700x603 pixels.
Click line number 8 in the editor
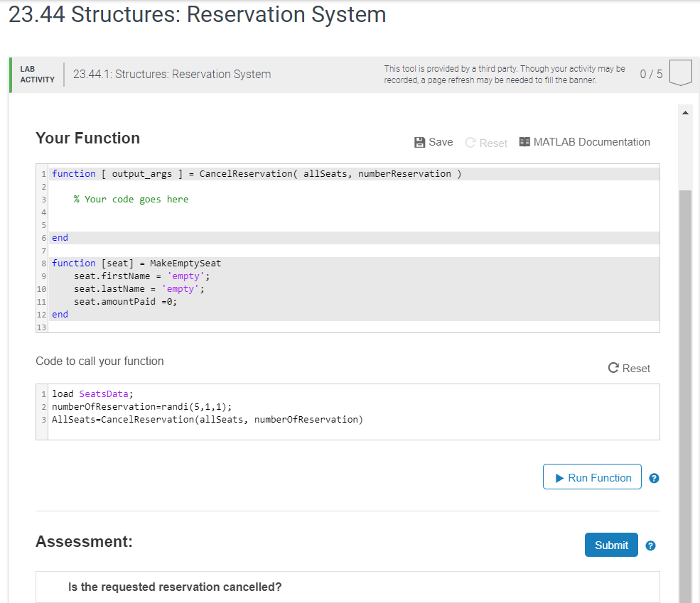pos(41,263)
